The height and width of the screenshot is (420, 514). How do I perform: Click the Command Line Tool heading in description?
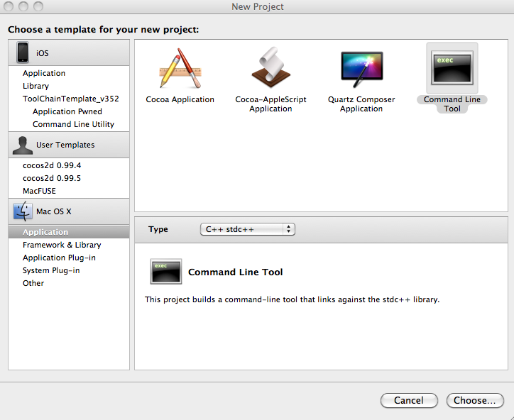[x=236, y=272]
